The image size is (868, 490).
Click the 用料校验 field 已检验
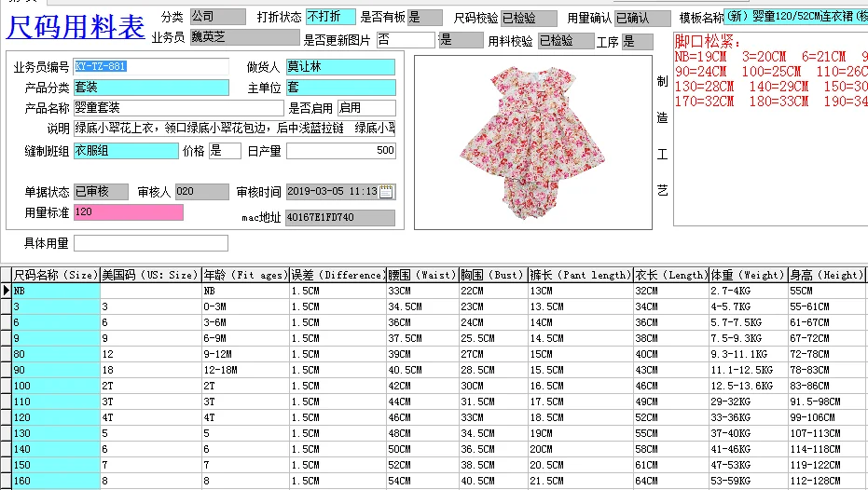[x=565, y=41]
